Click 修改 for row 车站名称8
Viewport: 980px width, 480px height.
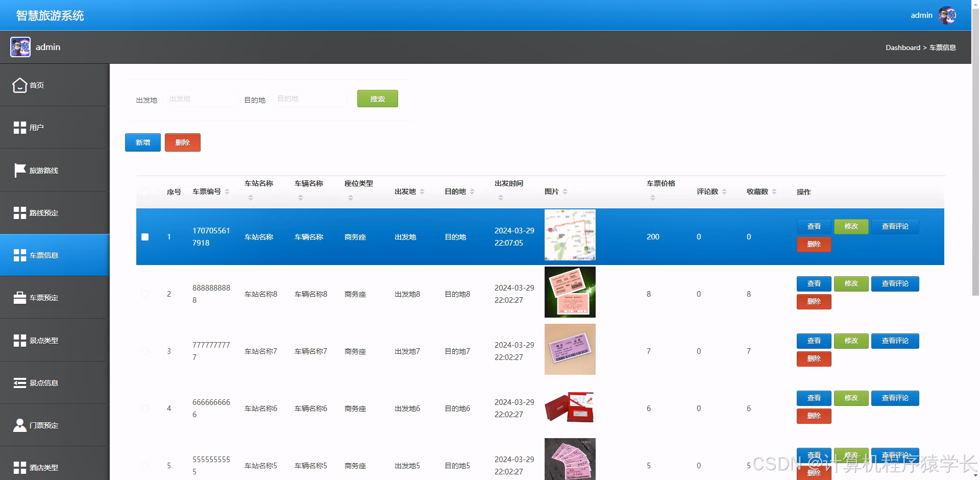coord(851,283)
